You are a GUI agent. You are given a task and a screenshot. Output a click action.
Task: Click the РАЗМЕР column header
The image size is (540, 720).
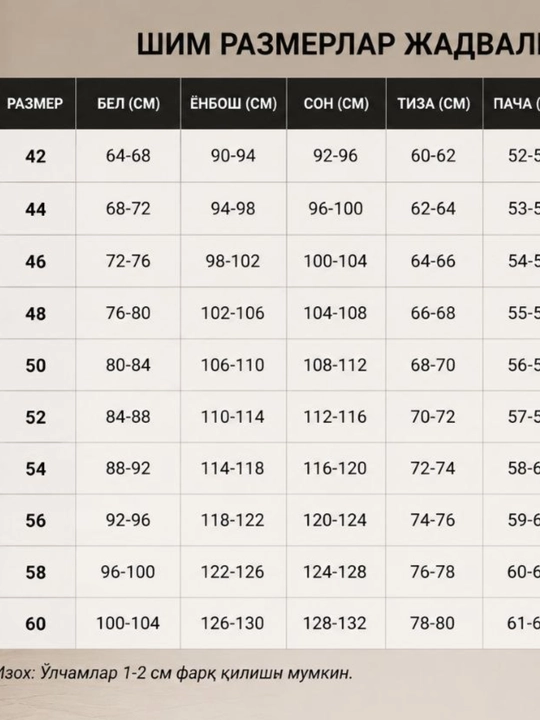click(x=35, y=103)
